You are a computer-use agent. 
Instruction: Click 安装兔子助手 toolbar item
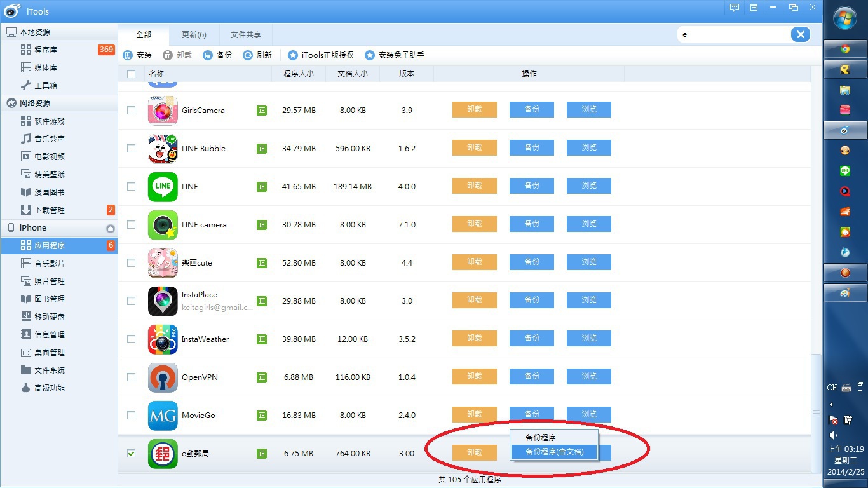pos(395,55)
